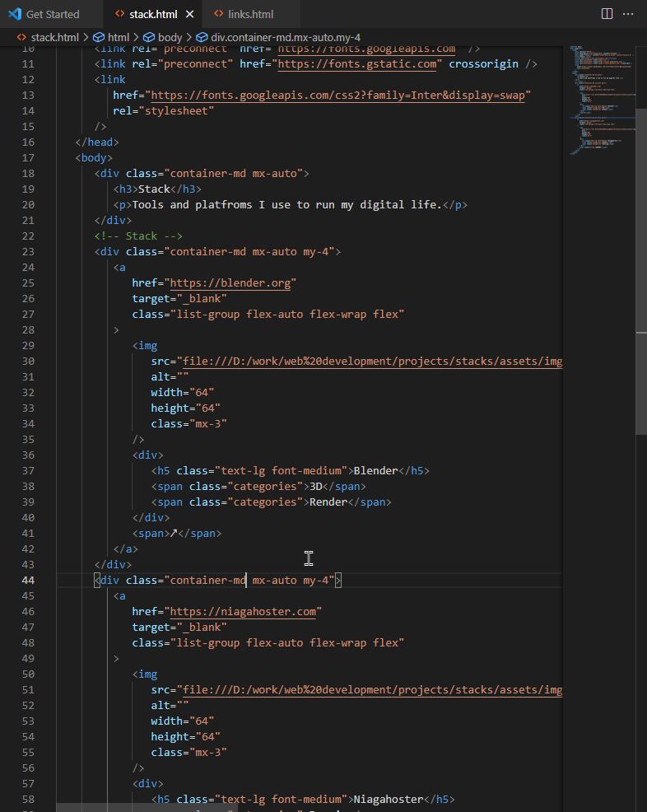Open the Google Fonts css2 Inter link
647x812 pixels.
[x=337, y=96]
